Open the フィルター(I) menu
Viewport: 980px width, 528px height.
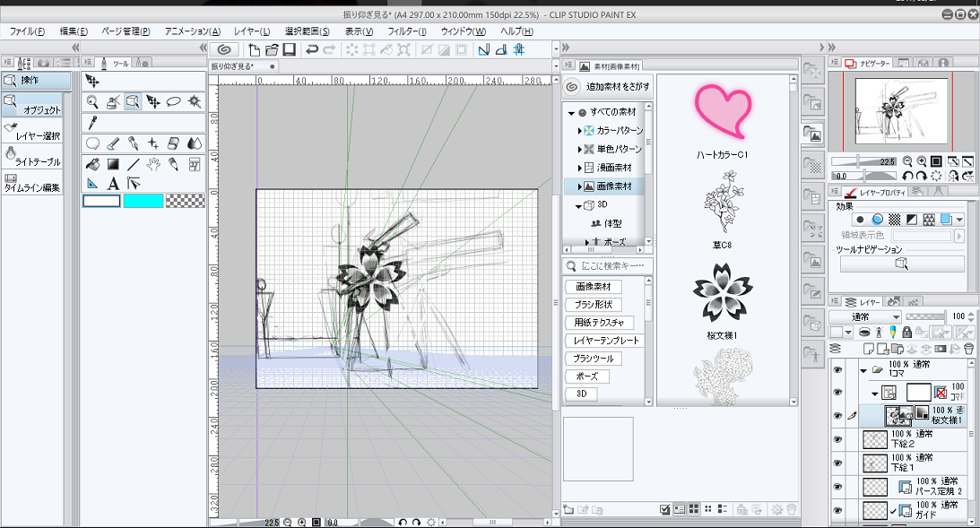pyautogui.click(x=406, y=31)
